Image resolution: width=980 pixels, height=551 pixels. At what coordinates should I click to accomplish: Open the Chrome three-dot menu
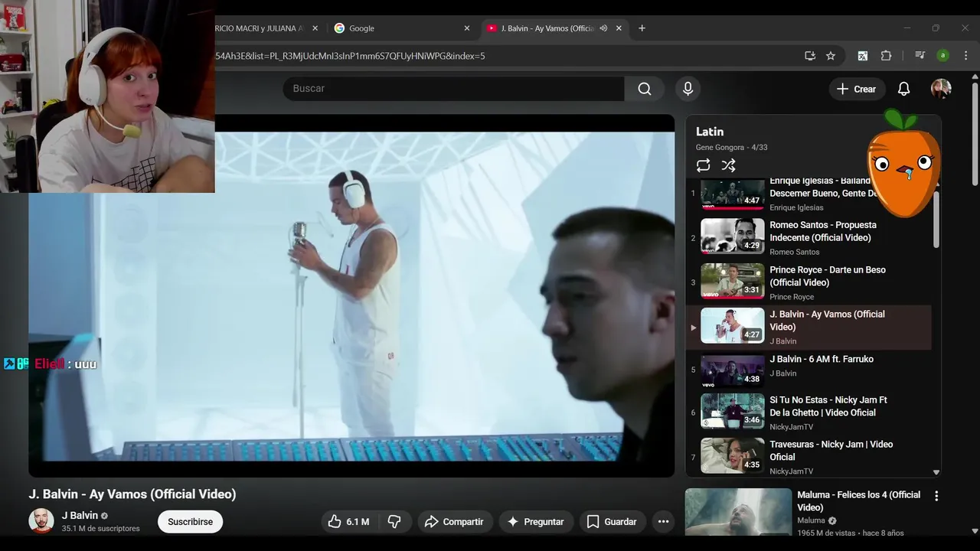point(966,56)
